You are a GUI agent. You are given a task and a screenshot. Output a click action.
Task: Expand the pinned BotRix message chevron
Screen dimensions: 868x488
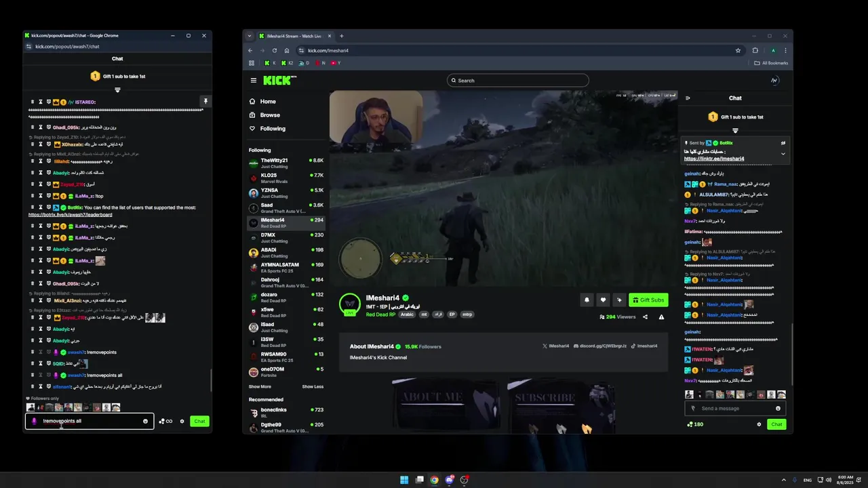click(783, 154)
